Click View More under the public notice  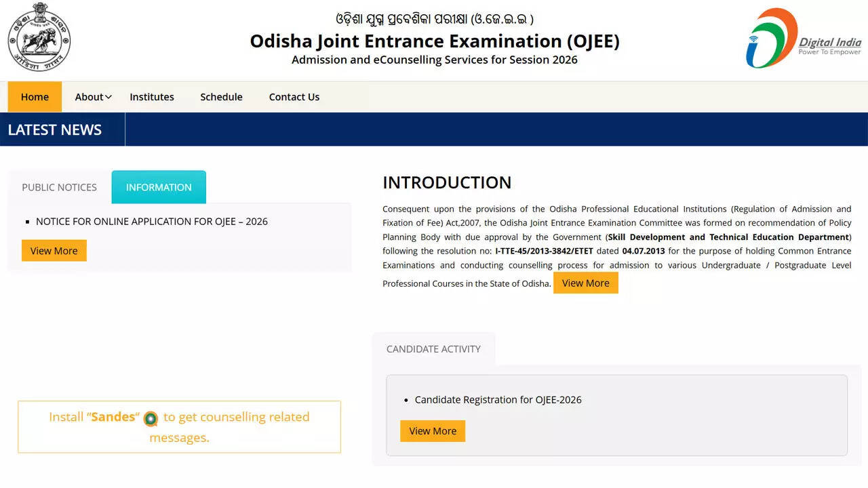[54, 250]
